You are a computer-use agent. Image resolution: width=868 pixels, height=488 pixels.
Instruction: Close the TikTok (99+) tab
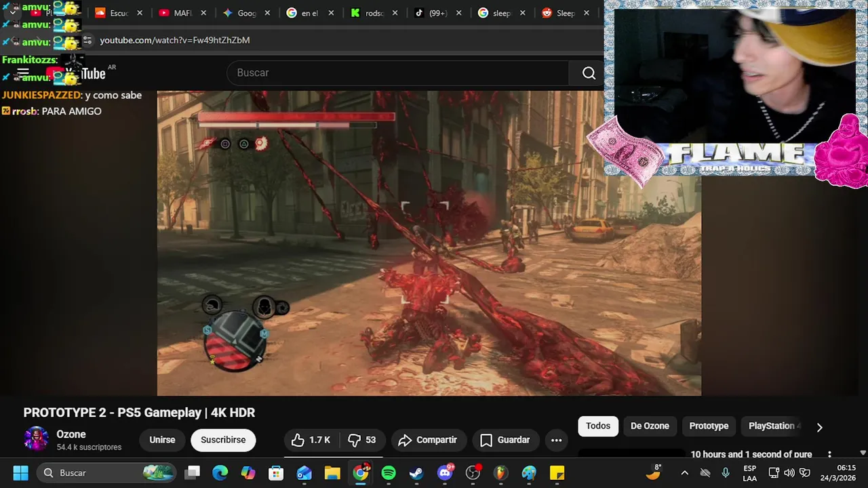(x=458, y=13)
